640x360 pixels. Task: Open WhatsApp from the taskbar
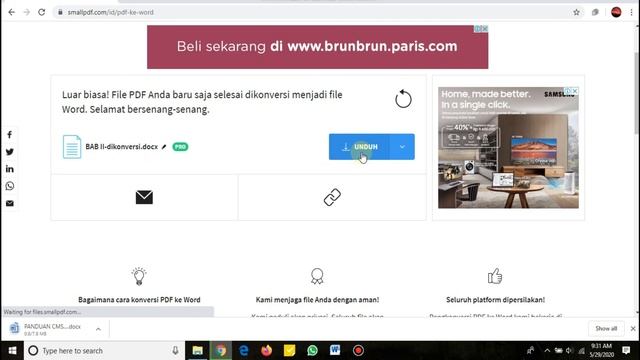click(x=312, y=351)
